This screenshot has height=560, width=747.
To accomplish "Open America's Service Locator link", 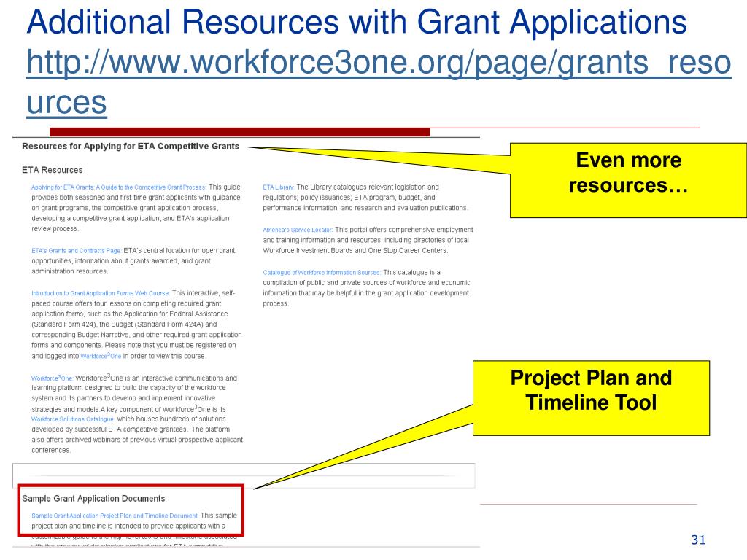I will point(298,230).
